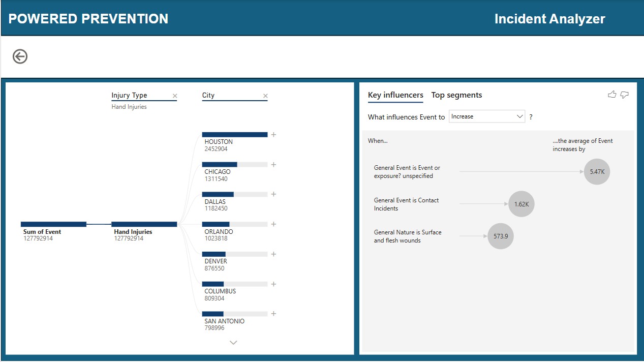Switch to Top segments tab
The image size is (644, 362).
point(456,95)
